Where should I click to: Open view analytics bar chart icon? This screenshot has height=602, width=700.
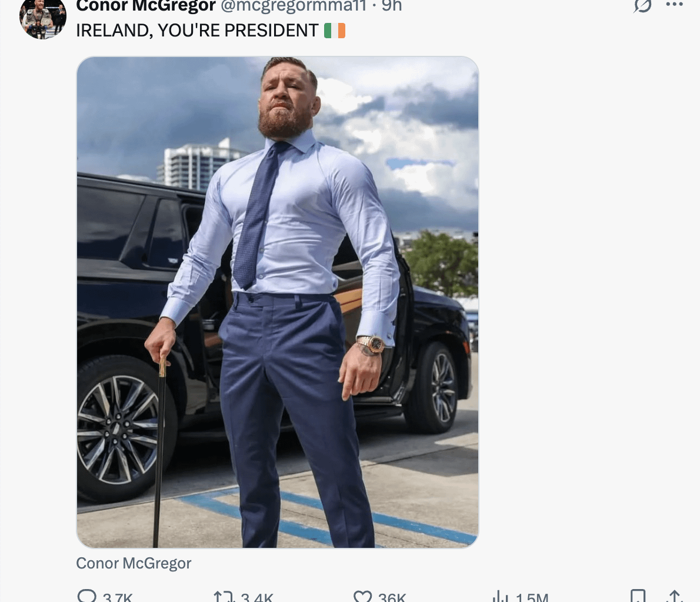tap(500, 597)
